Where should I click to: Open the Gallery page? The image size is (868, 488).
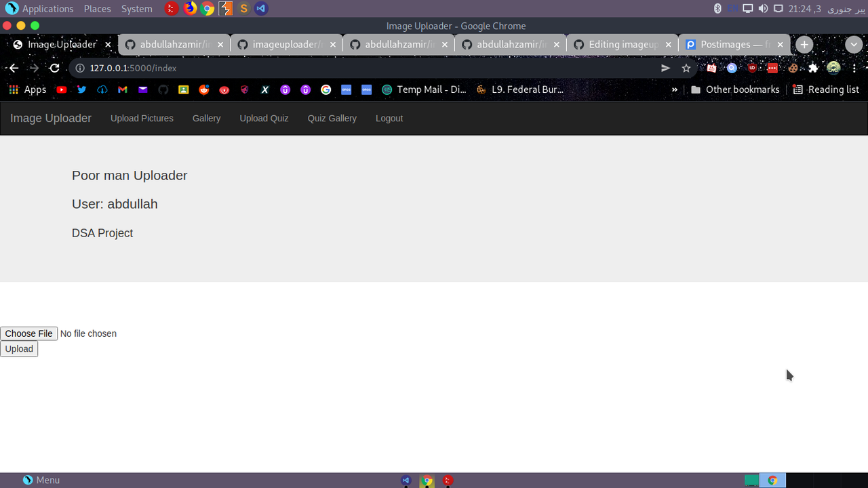[206, 118]
